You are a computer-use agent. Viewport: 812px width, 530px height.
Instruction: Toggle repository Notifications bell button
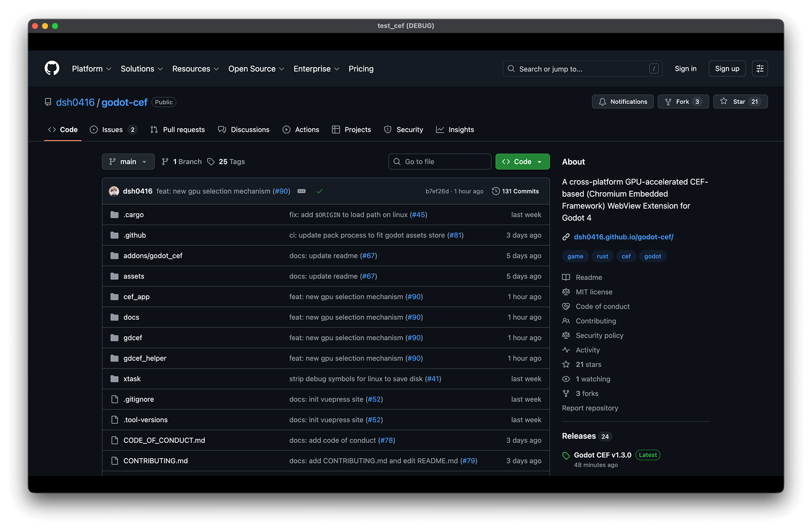pos(622,102)
